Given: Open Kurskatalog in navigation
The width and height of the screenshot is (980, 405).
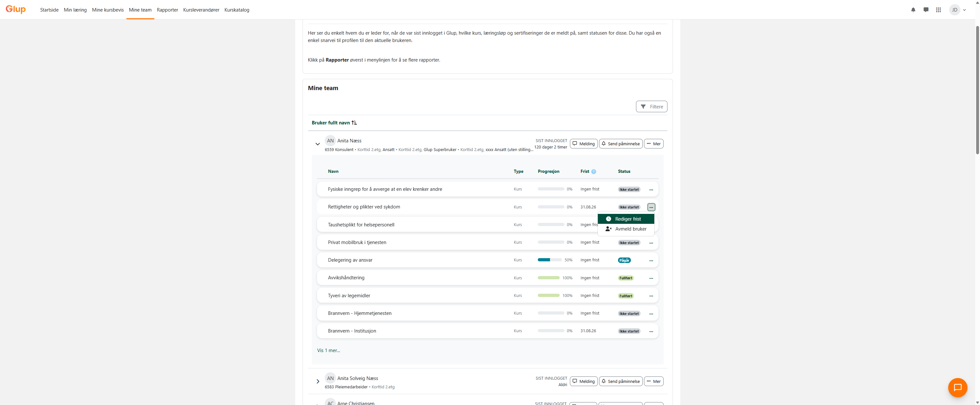Looking at the screenshot, I should [236, 10].
